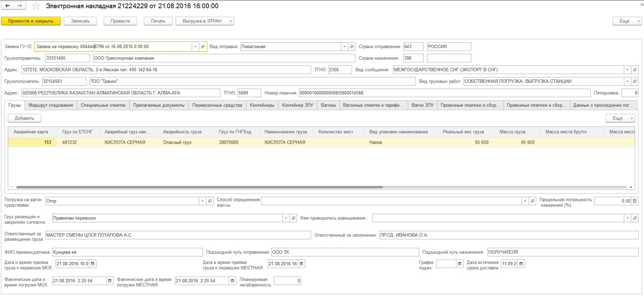Screen dimensions: 644x298
Task: Open the Способ определения массы record icon
Action: coord(532,201)
